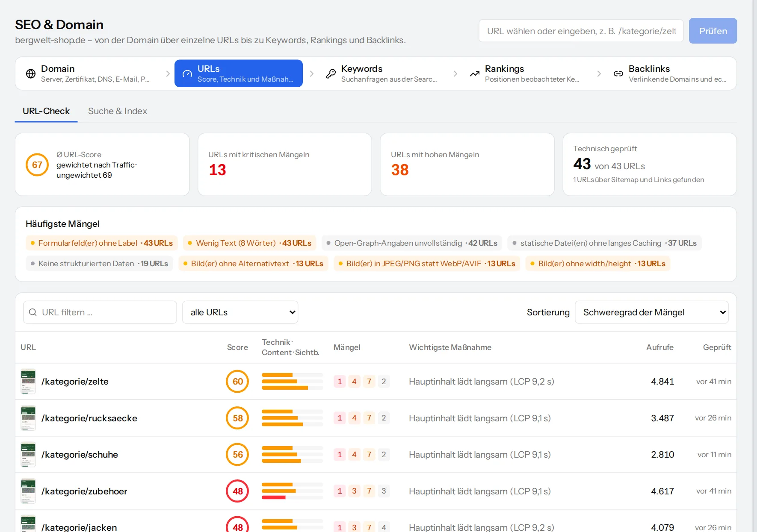Viewport: 757px width, 532px height.
Task: Click score circle 58 for /kategorie/rucksaecke
Action: tap(238, 418)
